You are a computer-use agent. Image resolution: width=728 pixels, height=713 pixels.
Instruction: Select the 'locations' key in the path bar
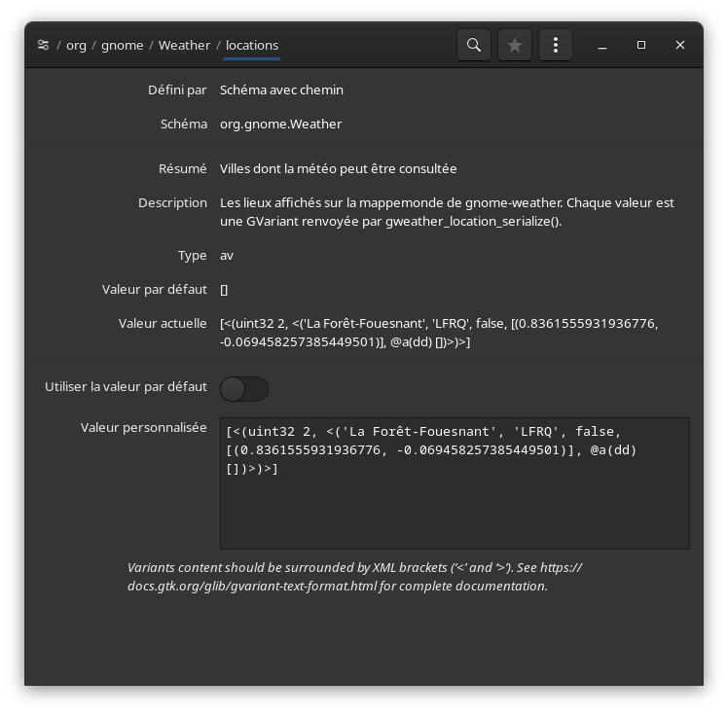(x=252, y=45)
